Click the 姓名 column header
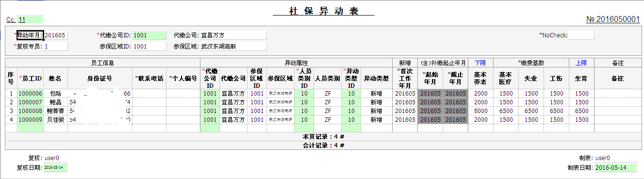Viewport: 644px width, 179px height. click(x=56, y=78)
